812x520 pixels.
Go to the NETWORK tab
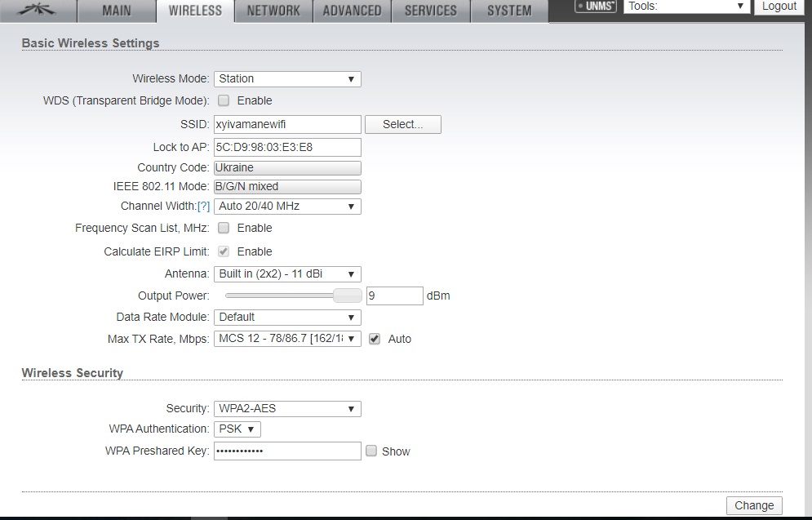(x=273, y=11)
